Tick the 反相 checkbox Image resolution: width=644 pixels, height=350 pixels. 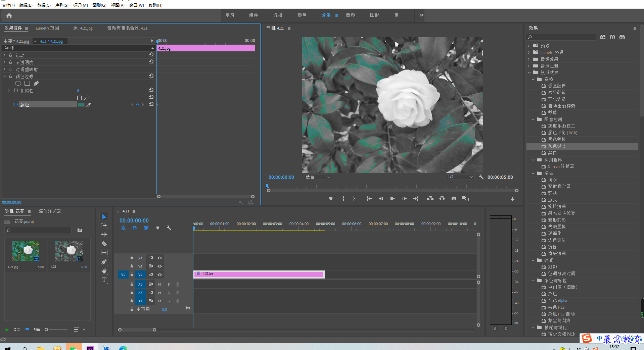click(80, 98)
